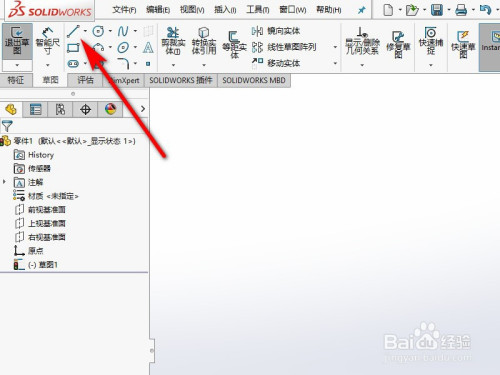The width and height of the screenshot is (500, 375).
Task: Click the New document icon
Action: [x=388, y=10]
